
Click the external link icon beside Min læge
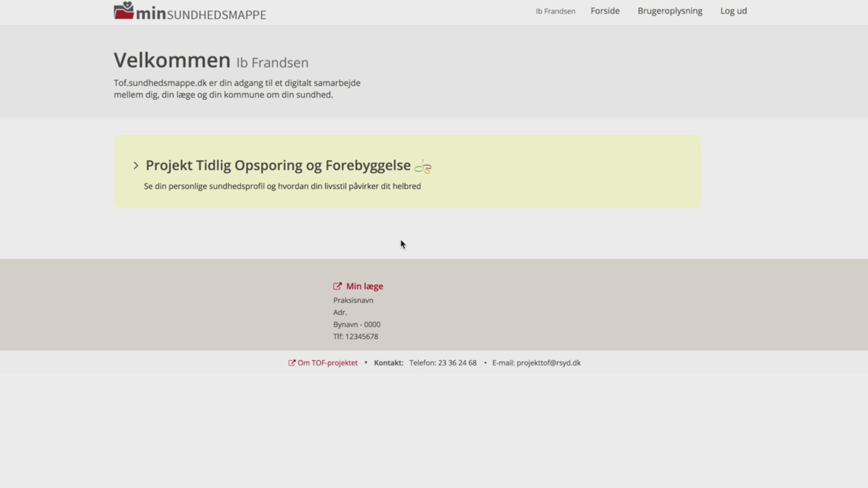(338, 286)
